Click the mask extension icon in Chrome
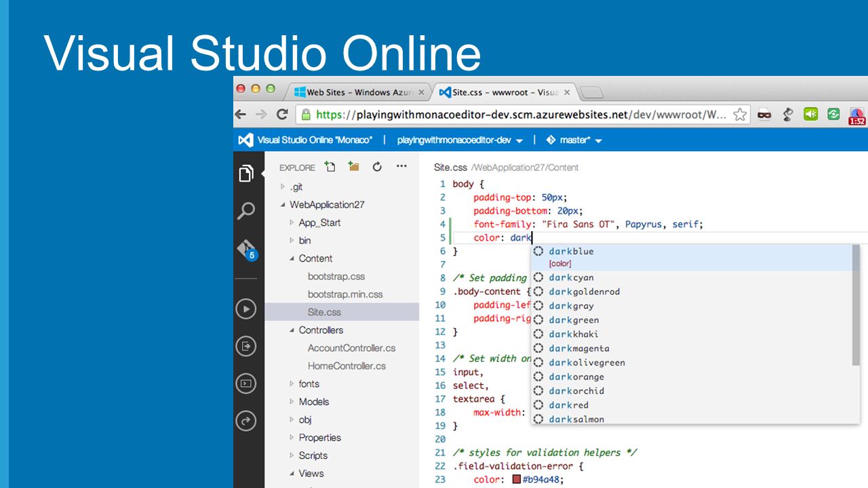Image resolution: width=868 pixels, height=488 pixels. [x=764, y=115]
